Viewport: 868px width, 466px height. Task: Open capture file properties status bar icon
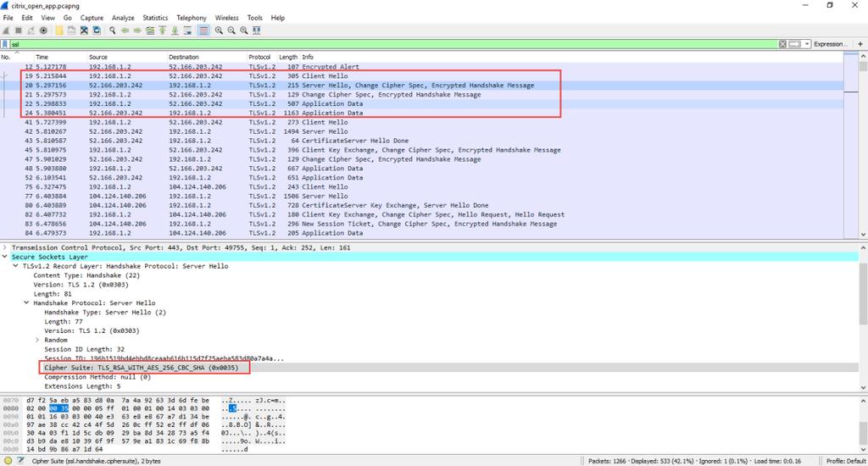[20, 460]
